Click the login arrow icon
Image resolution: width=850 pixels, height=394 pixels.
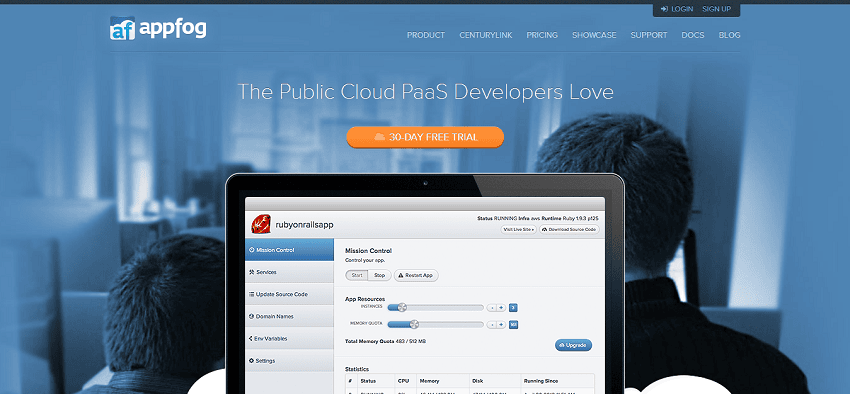point(664,9)
